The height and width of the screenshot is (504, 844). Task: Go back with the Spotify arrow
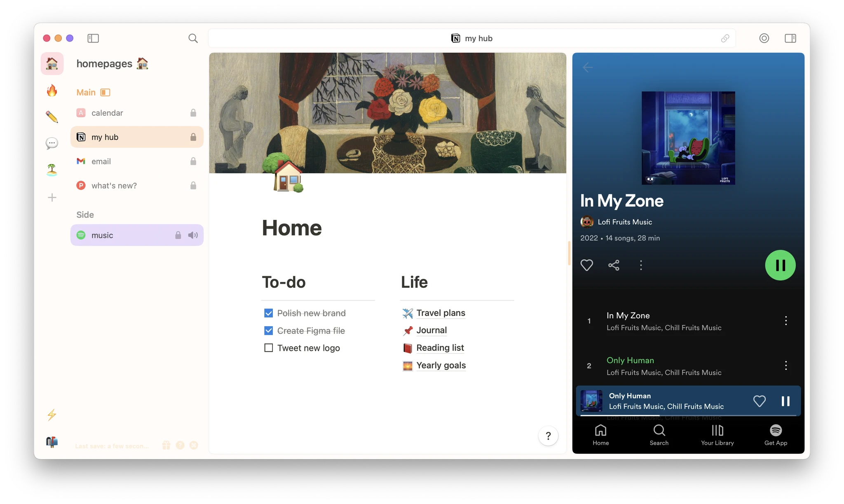click(588, 67)
